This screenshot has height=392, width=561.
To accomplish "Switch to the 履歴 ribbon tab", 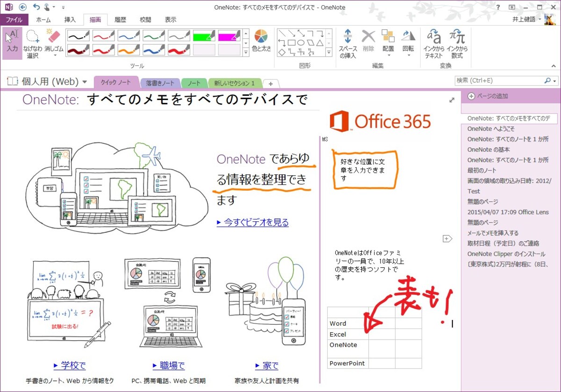I will point(120,20).
